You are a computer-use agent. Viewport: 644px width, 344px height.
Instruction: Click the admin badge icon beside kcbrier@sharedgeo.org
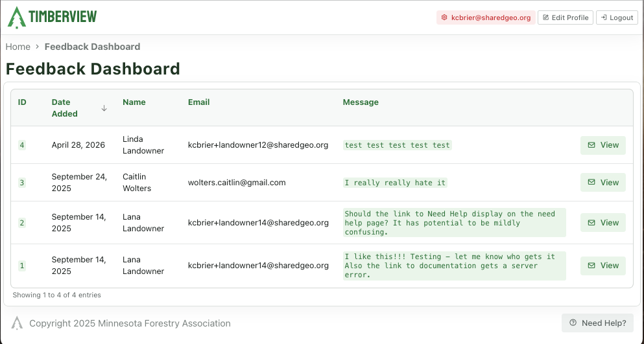coord(444,17)
